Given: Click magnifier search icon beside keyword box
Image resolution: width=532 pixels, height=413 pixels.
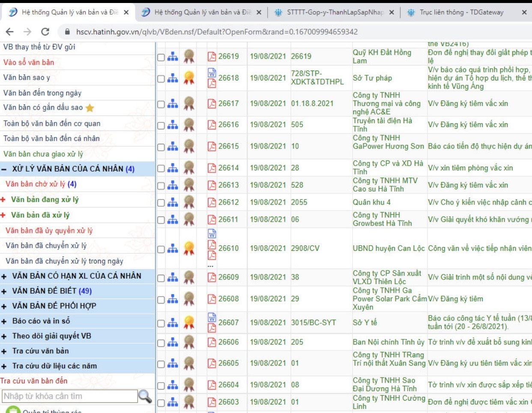Looking at the screenshot, I should pos(145,396).
